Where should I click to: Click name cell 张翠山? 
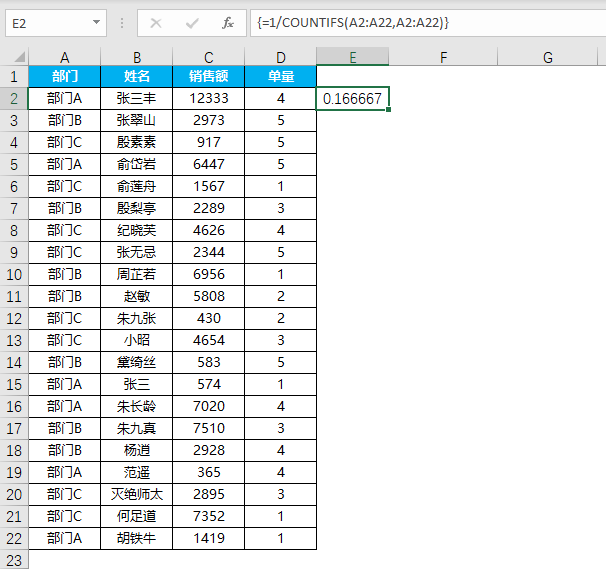(136, 121)
